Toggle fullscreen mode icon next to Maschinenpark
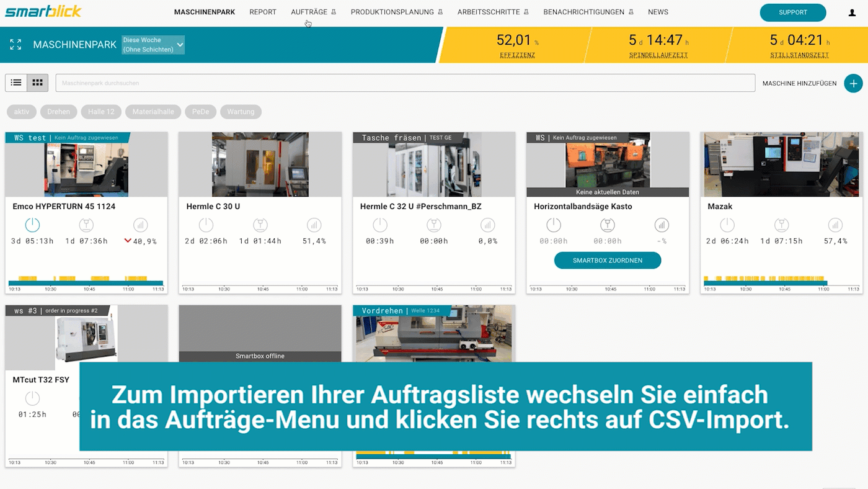Image resolution: width=868 pixels, height=489 pixels. [x=15, y=45]
